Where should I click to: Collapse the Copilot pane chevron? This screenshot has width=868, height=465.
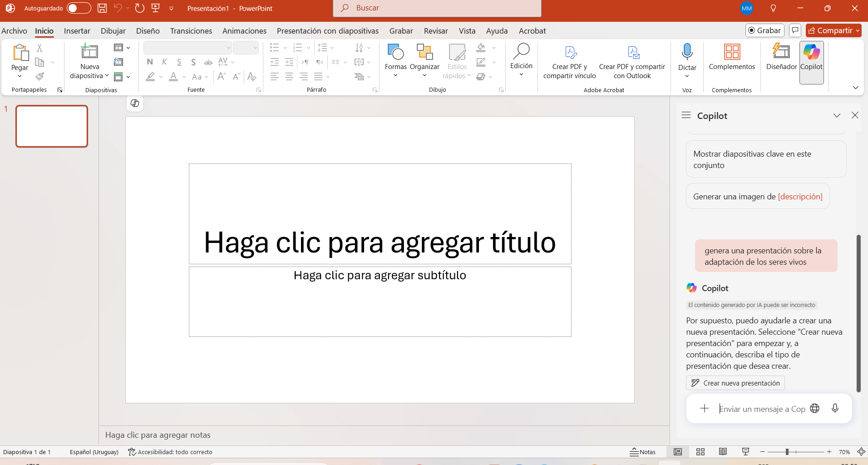click(837, 115)
